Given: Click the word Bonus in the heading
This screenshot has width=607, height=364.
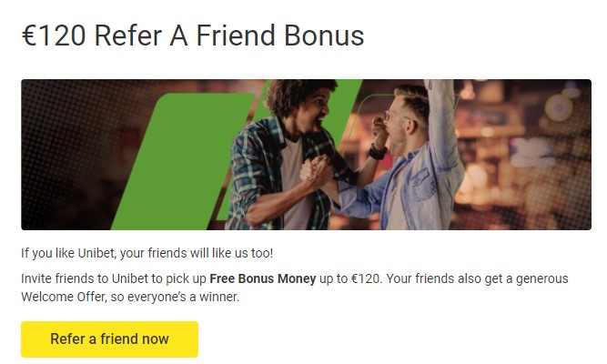Looking at the screenshot, I should pyautogui.click(x=319, y=36).
